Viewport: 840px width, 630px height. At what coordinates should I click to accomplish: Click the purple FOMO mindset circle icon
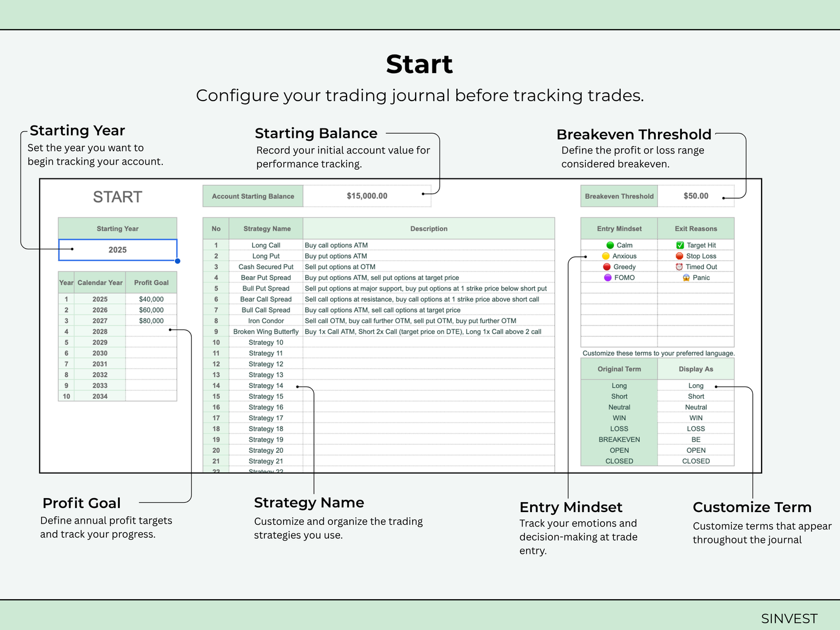click(607, 278)
